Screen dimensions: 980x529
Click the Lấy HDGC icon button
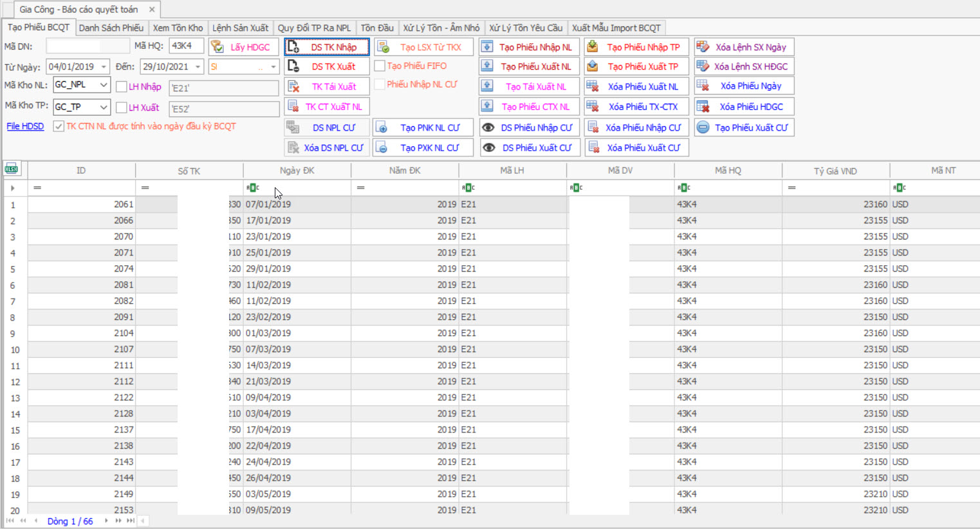[x=217, y=47]
